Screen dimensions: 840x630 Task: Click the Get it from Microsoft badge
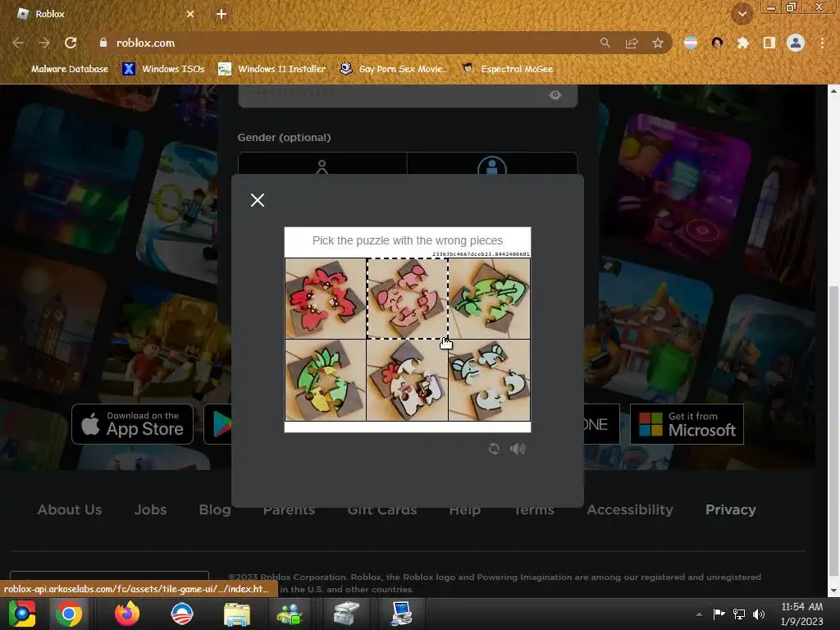point(687,424)
